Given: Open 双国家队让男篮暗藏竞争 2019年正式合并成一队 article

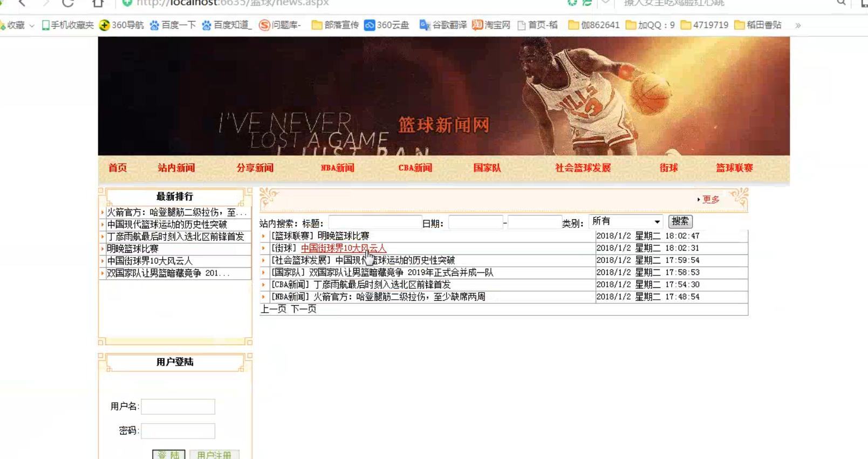Looking at the screenshot, I should point(401,273).
